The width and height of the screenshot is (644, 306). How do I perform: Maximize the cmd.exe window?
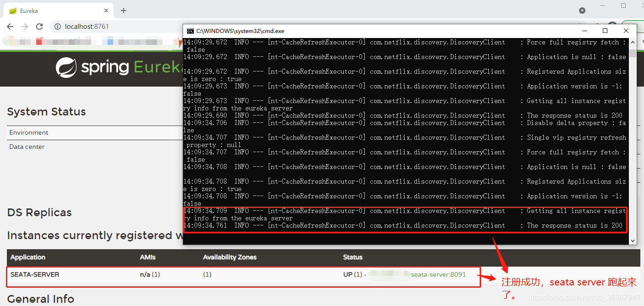point(605,31)
